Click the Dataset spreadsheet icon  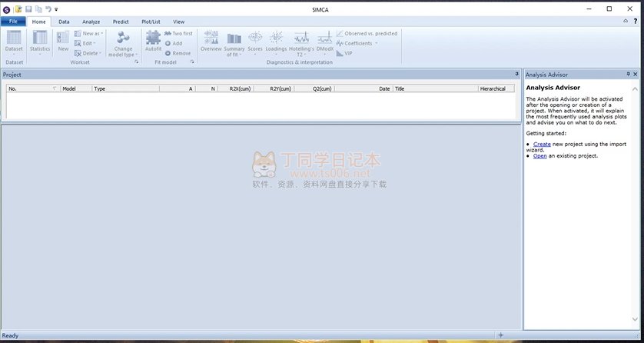tap(14, 38)
